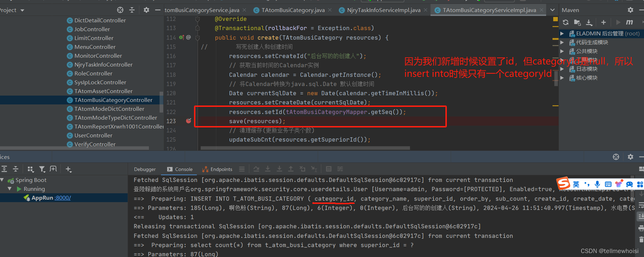644x257 pixels.
Task: Click Maven execute goal 'm' icon
Action: point(629,22)
